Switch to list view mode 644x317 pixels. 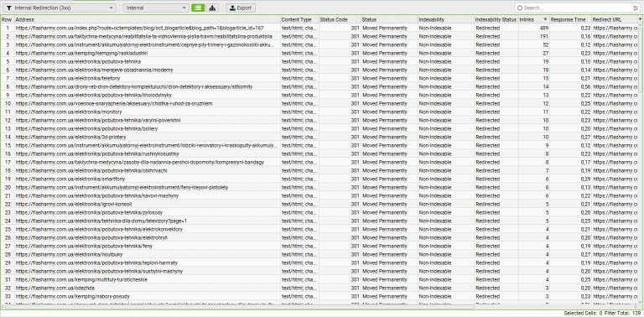click(199, 8)
